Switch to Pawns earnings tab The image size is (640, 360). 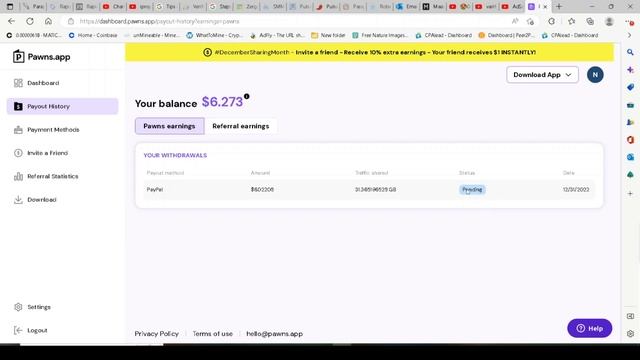click(169, 126)
